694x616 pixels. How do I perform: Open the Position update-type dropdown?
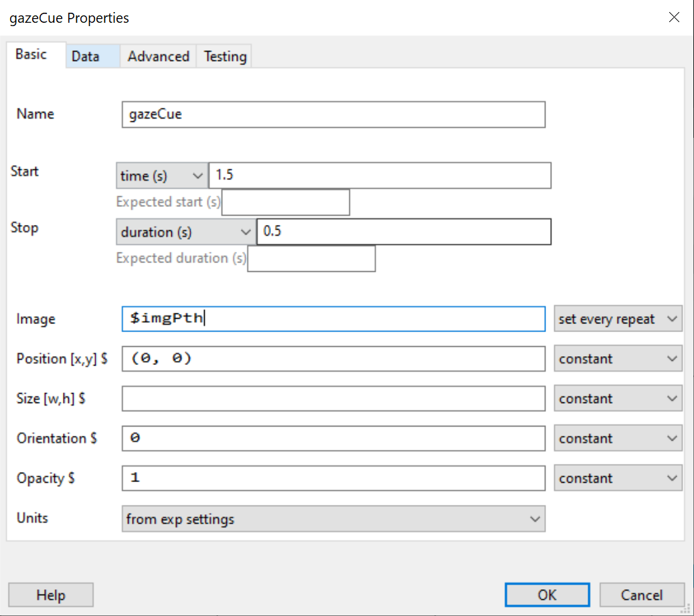pyautogui.click(x=618, y=359)
